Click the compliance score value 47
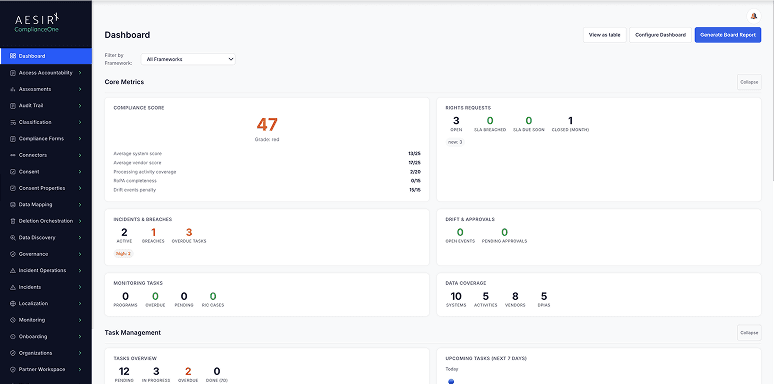Viewport: 774px width, 384px height. coord(267,124)
